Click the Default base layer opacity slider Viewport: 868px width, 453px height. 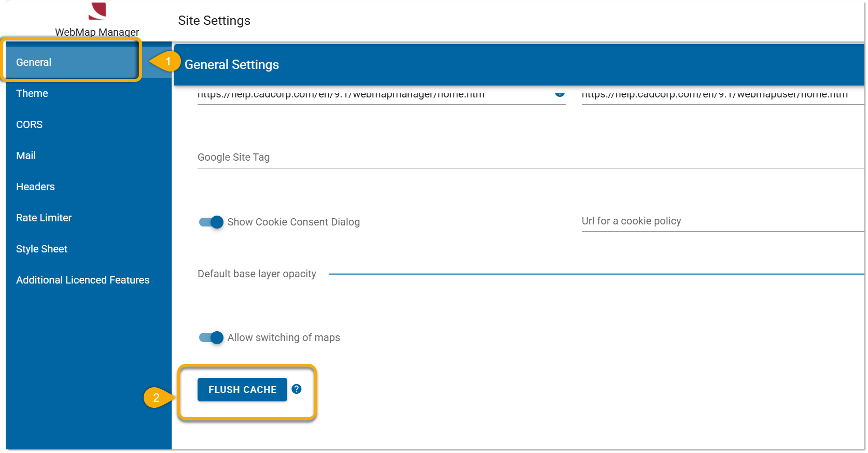596,274
